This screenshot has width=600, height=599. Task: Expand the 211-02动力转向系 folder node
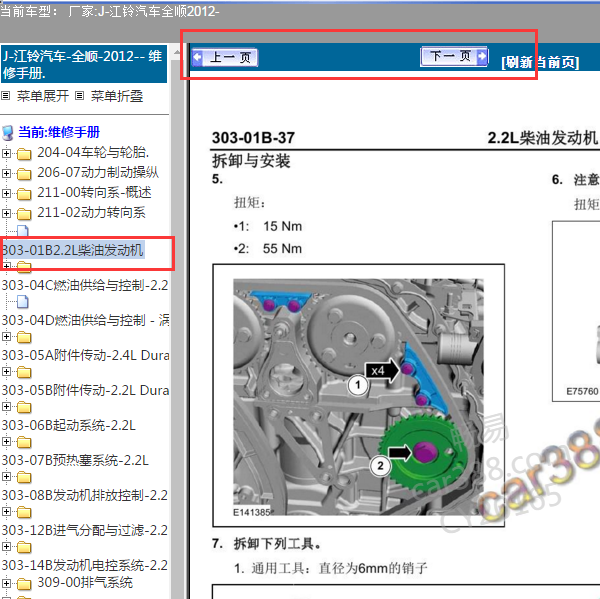tap(6, 213)
